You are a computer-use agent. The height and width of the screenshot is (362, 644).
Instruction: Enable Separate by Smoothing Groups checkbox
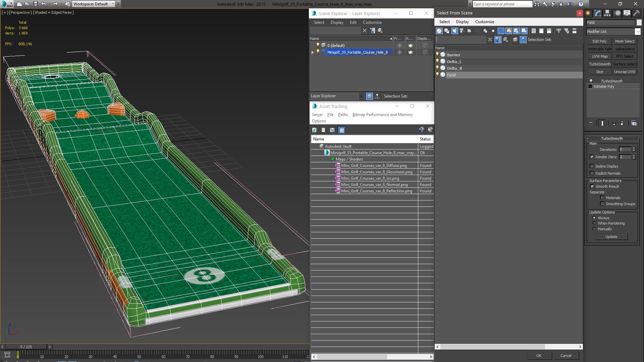(602, 203)
